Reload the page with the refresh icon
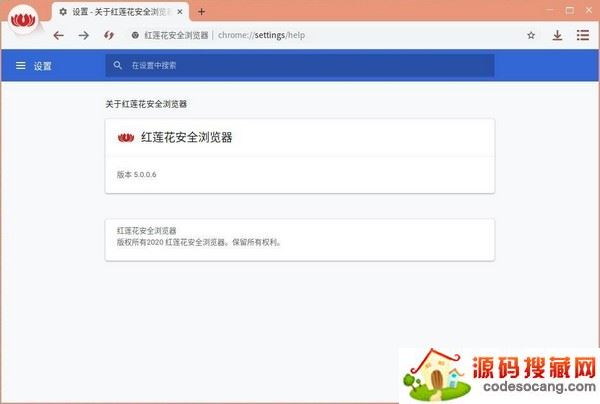 point(109,36)
